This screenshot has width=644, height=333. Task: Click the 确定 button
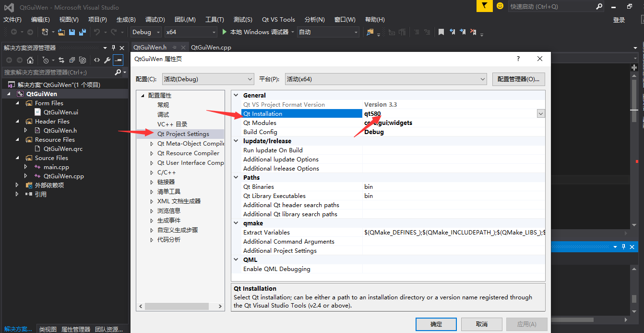click(436, 324)
